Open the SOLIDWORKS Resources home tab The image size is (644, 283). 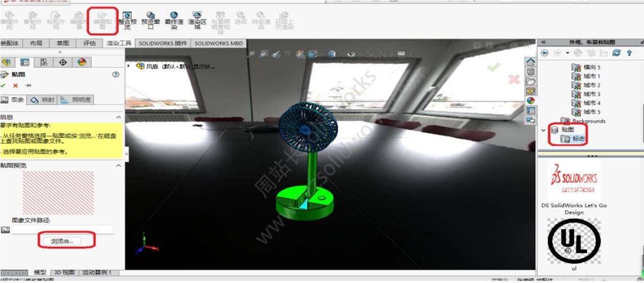click(x=531, y=62)
